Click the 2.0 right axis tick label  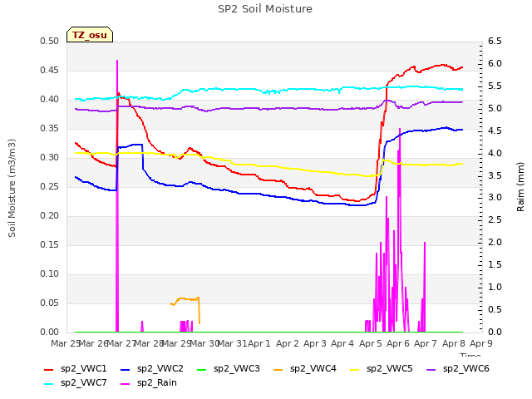495,243
